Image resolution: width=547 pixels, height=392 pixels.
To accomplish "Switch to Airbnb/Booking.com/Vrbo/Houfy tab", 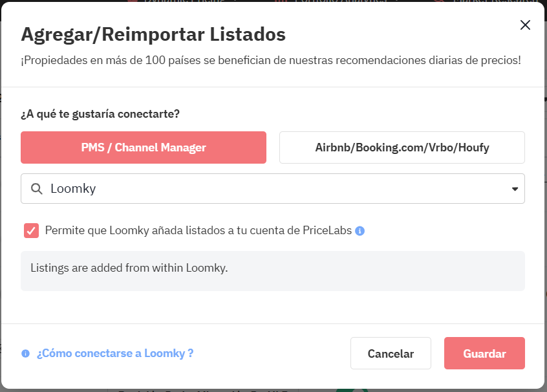I will tap(402, 147).
